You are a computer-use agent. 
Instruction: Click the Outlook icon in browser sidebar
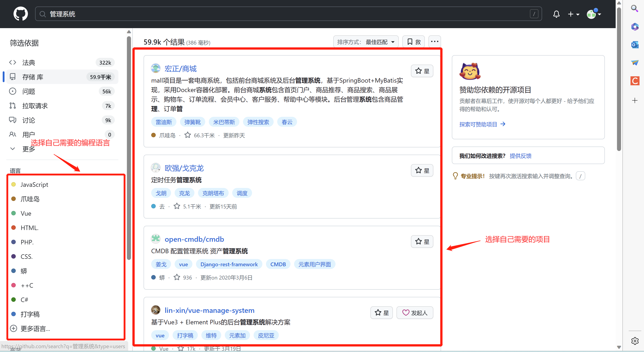coord(635,45)
